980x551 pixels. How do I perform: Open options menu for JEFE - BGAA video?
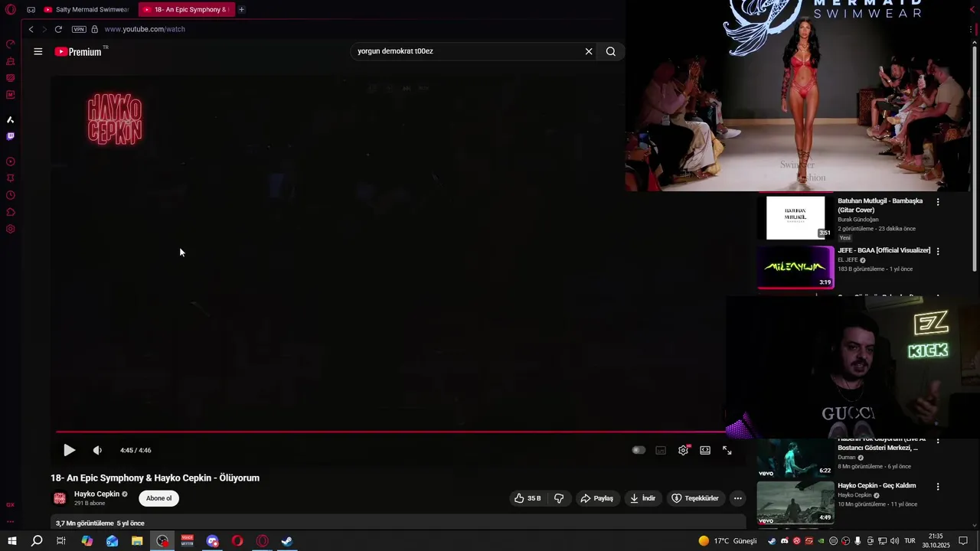pos(938,251)
